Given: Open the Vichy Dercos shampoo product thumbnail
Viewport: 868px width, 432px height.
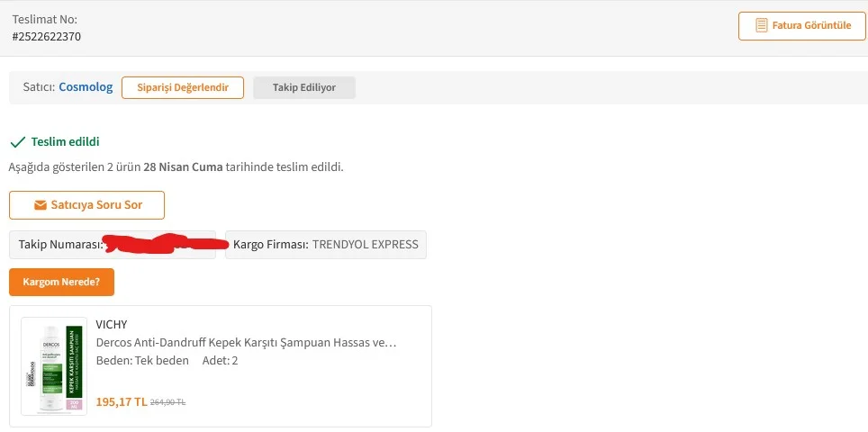Looking at the screenshot, I should (54, 365).
